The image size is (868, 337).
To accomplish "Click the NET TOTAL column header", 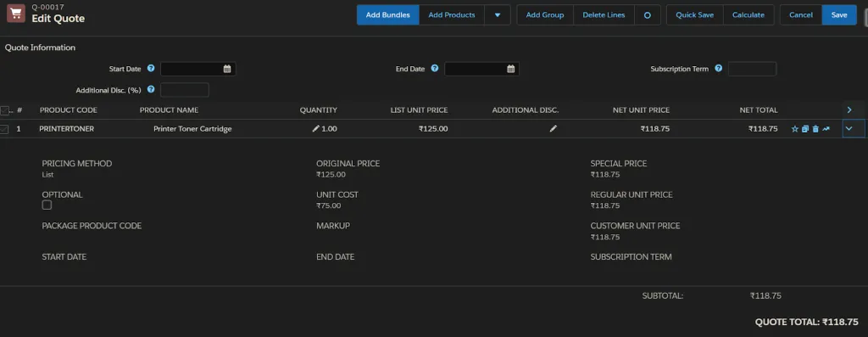I will point(759,110).
